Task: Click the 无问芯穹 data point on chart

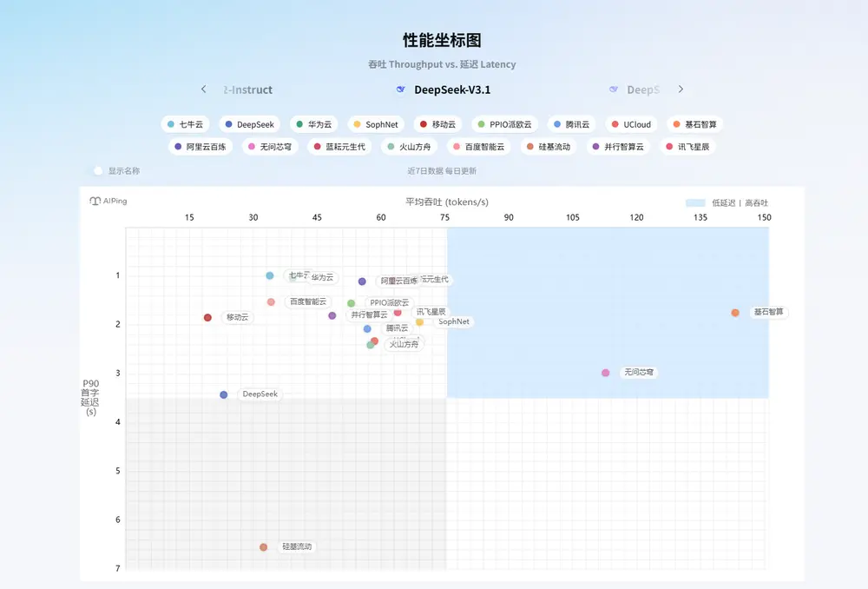Action: click(x=606, y=373)
